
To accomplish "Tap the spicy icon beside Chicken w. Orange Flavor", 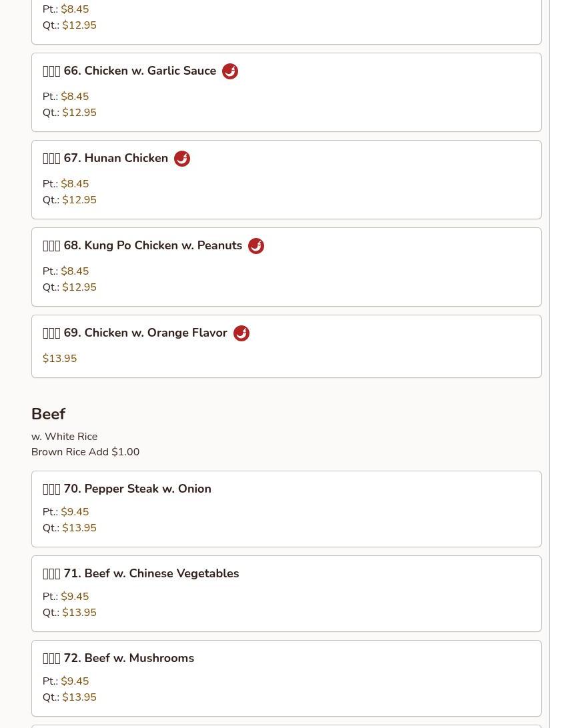I will click(241, 333).
